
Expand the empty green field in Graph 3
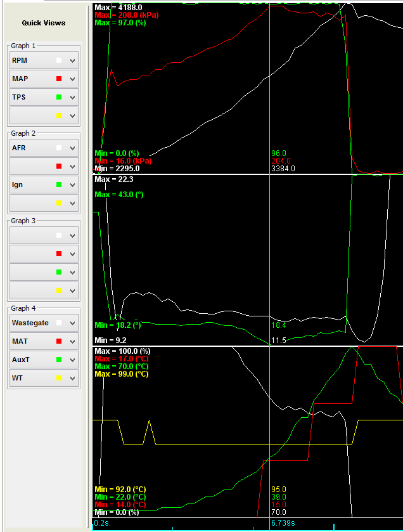point(73,272)
